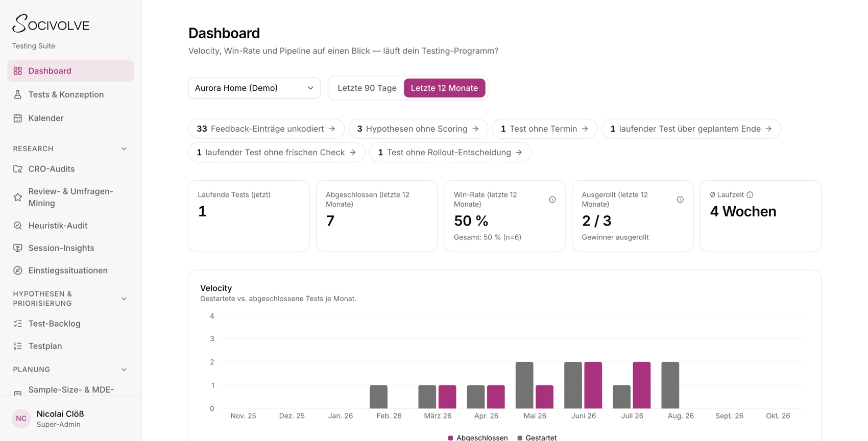Click the info icon on Win-Rate card

click(x=552, y=200)
